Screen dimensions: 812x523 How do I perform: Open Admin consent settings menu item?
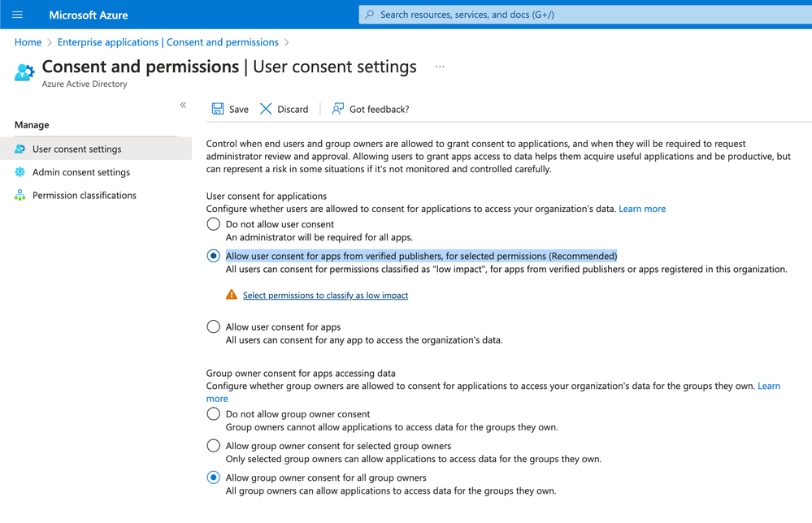(81, 172)
